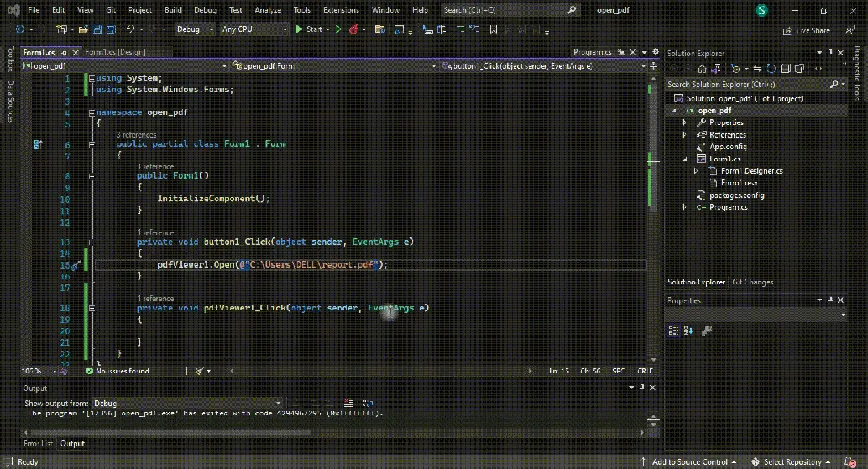Switch to the Git Changes tab

[x=752, y=282]
